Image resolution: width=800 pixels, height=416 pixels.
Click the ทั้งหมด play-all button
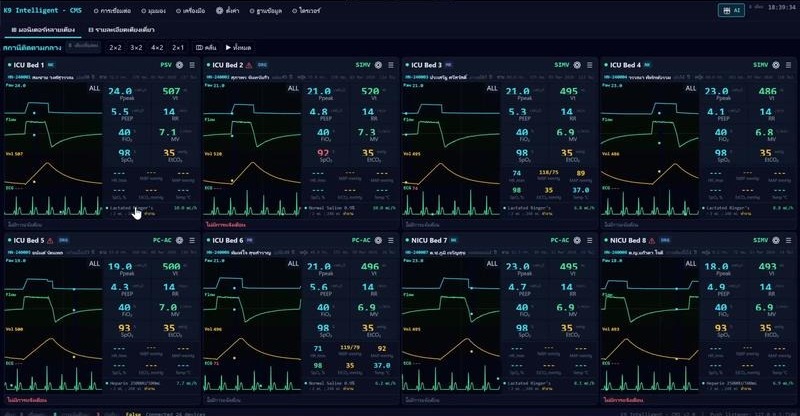[238, 47]
